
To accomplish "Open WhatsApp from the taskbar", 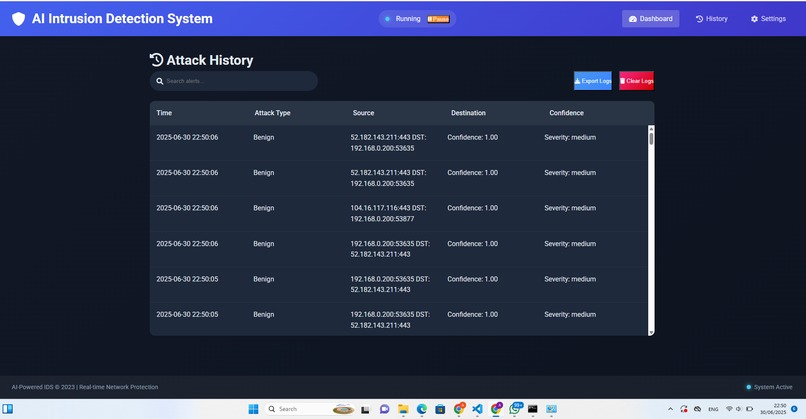I will pos(515,409).
